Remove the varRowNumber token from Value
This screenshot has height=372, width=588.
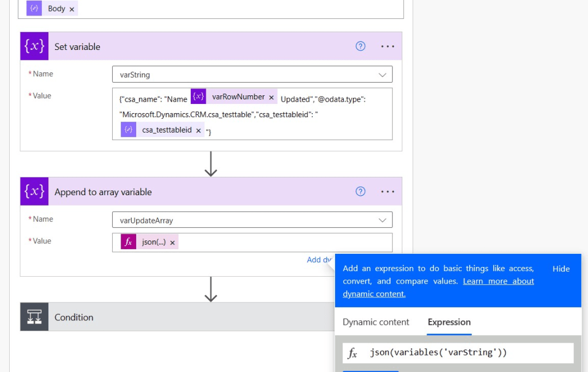pyautogui.click(x=271, y=98)
